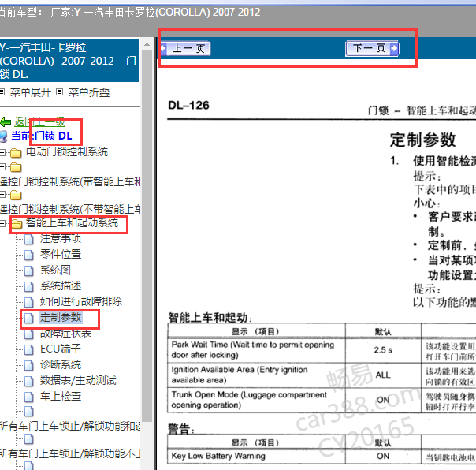Click the page icon beside 故障症状表
The image size is (476, 470).
pyautogui.click(x=29, y=334)
